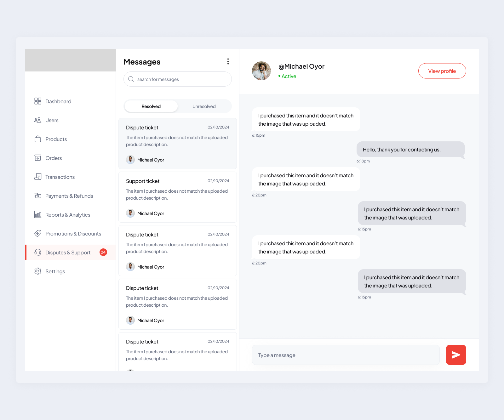Click Michael Oyor's large profile photo
The width and height of the screenshot is (504, 420).
click(261, 71)
